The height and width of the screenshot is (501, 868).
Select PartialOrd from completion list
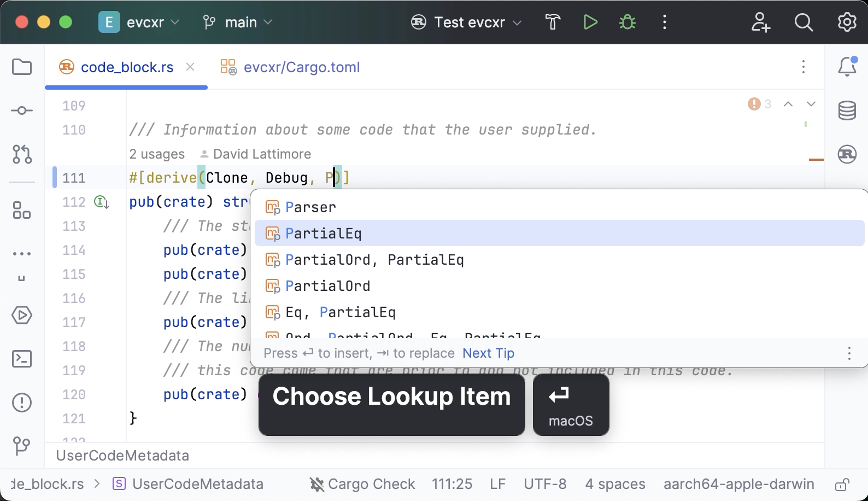point(327,286)
